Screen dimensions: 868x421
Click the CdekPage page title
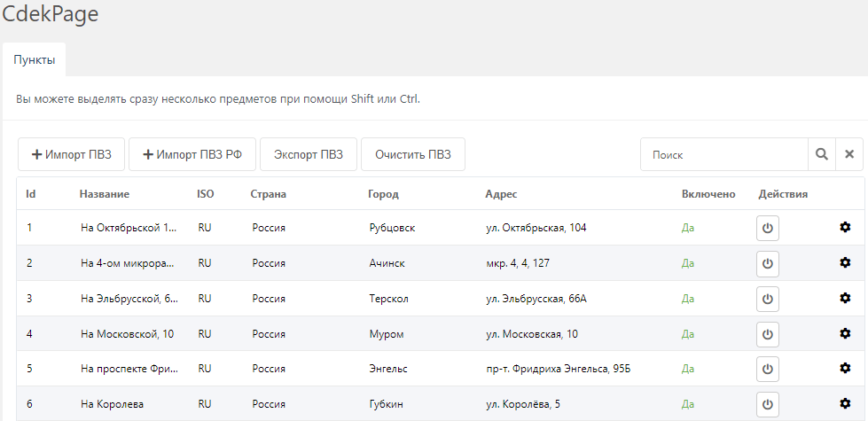(x=50, y=14)
